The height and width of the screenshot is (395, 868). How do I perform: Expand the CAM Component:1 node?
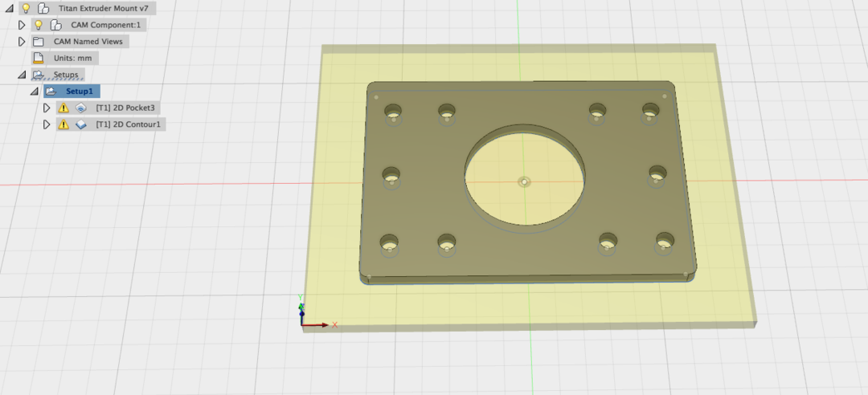click(x=22, y=25)
